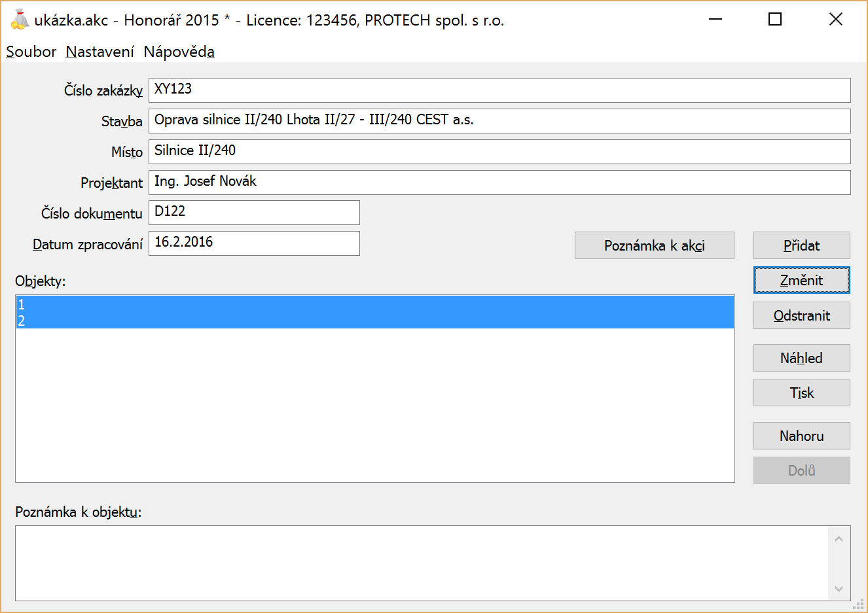
Task: Move object up with Nahoru button
Action: tap(801, 436)
